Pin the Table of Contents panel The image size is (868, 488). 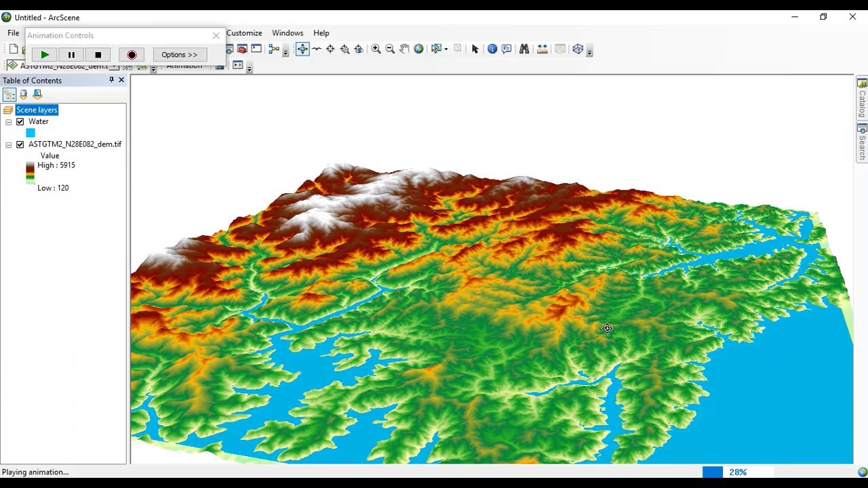pos(111,80)
